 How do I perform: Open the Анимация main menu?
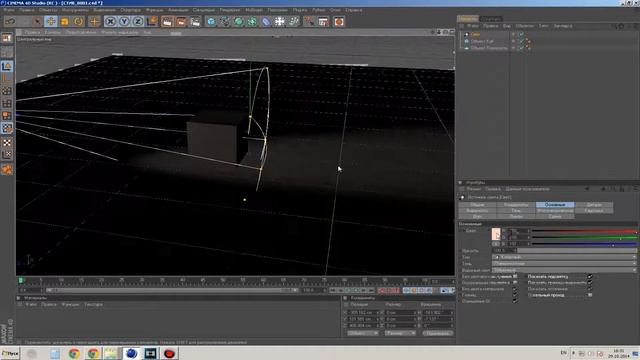(x=178, y=10)
